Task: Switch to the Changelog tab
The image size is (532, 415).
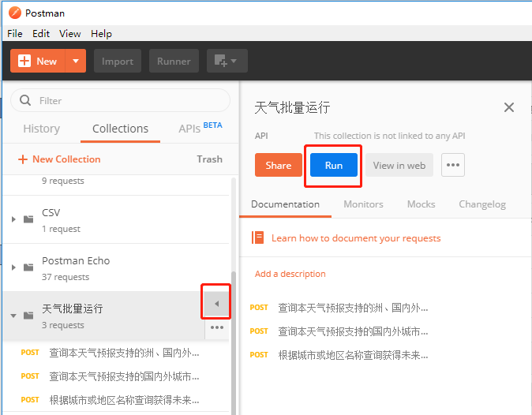Action: pyautogui.click(x=482, y=204)
